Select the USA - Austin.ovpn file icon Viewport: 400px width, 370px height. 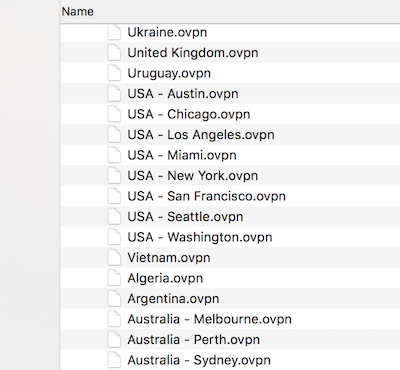(x=114, y=94)
